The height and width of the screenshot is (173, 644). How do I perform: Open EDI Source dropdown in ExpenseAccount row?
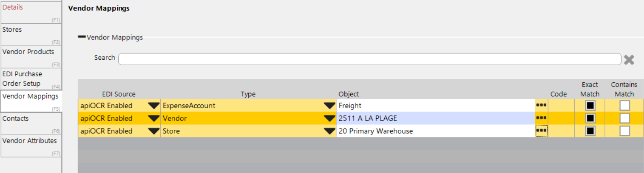tap(153, 106)
